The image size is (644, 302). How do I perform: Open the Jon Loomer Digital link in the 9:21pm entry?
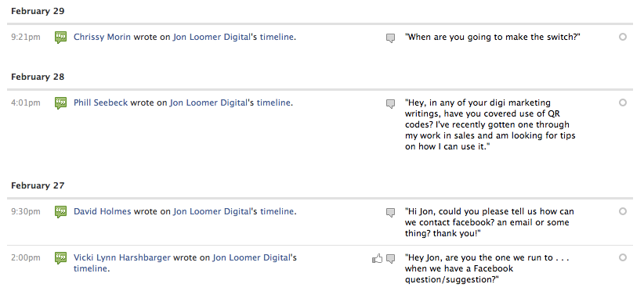coord(211,37)
